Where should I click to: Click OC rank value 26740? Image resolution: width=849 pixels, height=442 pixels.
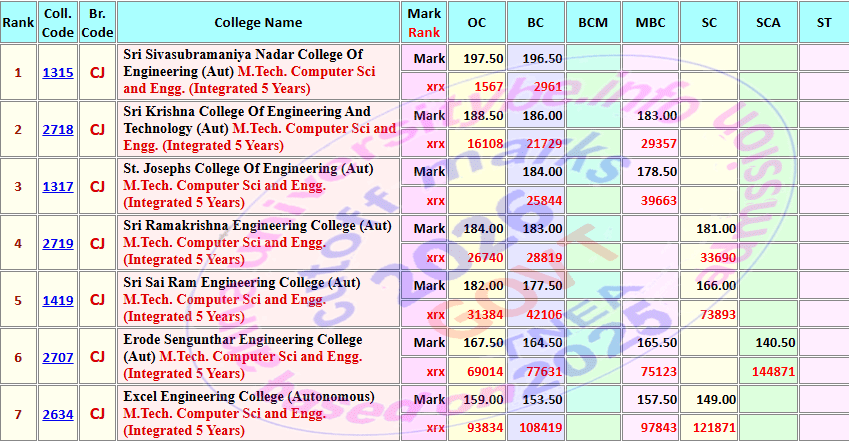coord(485,257)
